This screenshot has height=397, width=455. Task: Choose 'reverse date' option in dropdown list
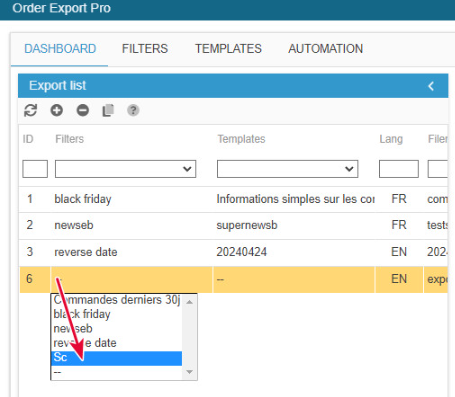click(x=117, y=343)
